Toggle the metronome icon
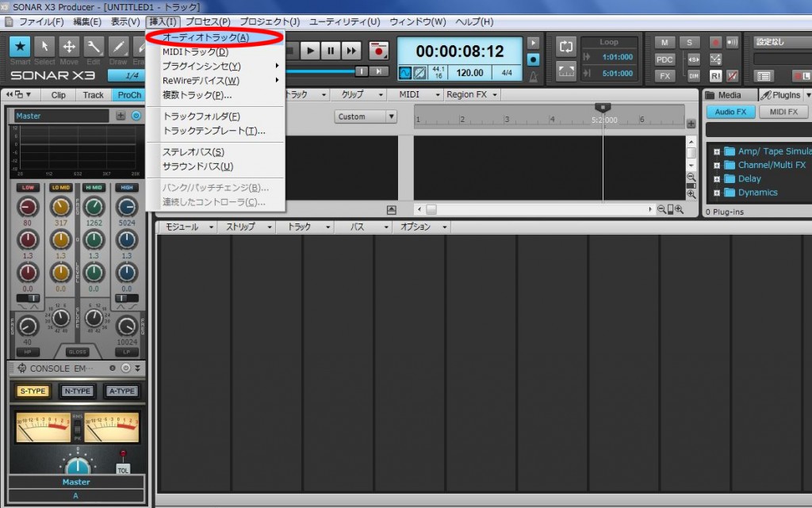The width and height of the screenshot is (812, 508). pos(533,77)
